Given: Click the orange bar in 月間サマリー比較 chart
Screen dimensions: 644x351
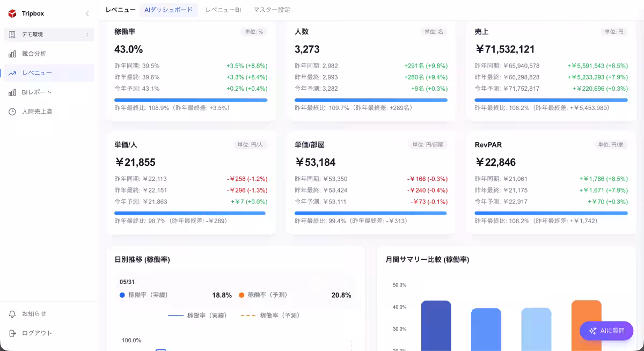Looking at the screenshot, I should click(x=587, y=325).
